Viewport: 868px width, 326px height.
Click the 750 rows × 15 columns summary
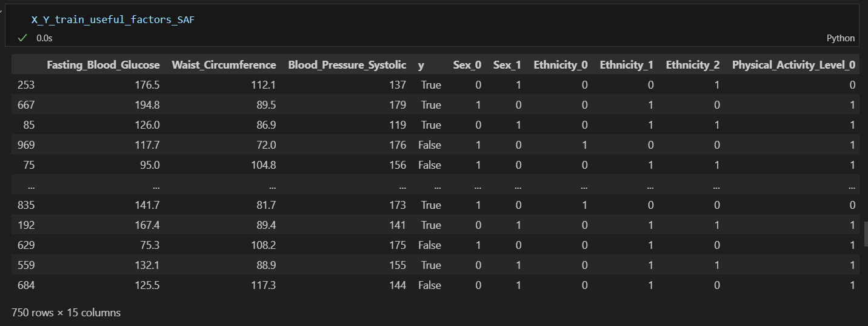(x=66, y=313)
